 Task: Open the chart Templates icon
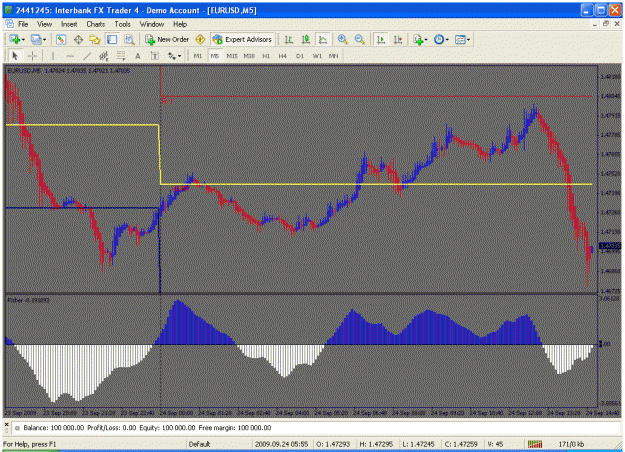(x=460, y=39)
